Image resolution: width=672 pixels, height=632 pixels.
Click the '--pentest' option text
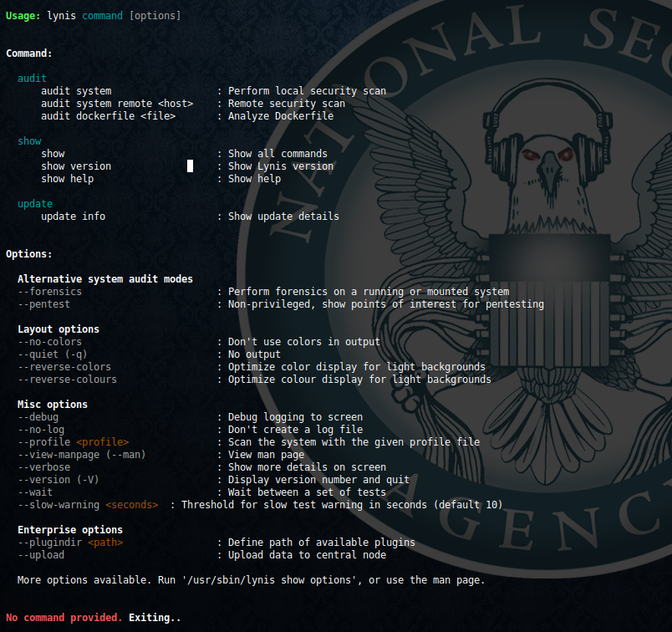coord(43,304)
